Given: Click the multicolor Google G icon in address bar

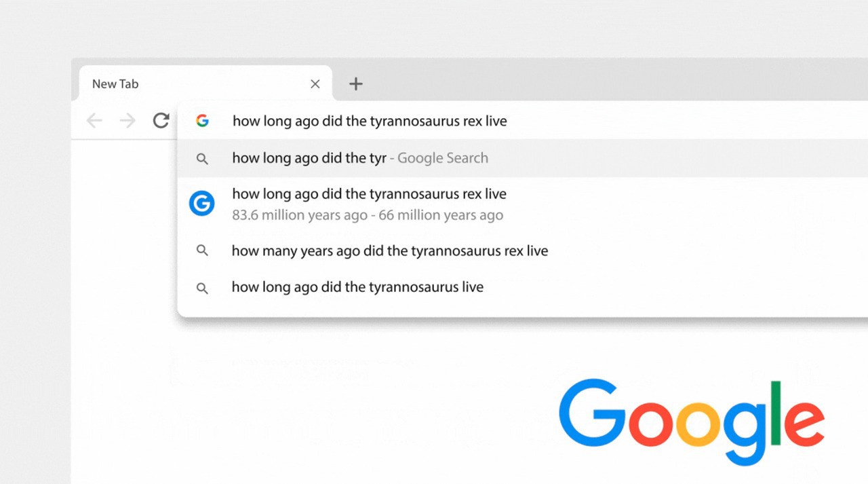Looking at the screenshot, I should [x=202, y=121].
